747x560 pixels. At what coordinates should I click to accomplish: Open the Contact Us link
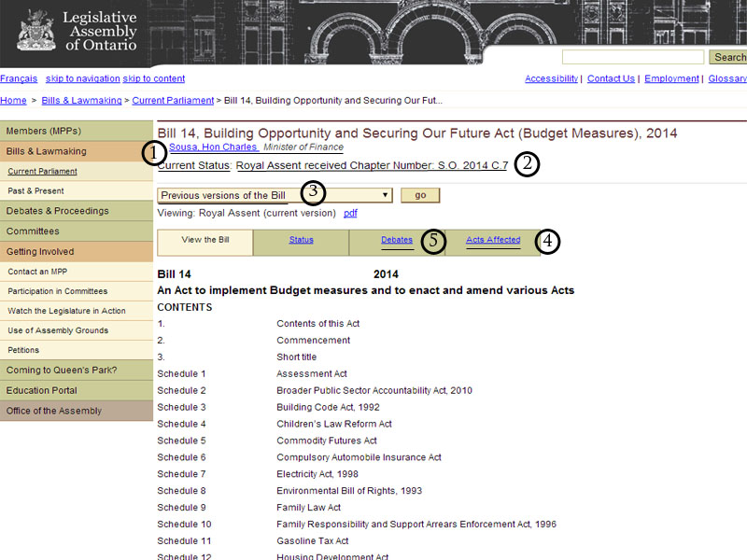tap(611, 78)
